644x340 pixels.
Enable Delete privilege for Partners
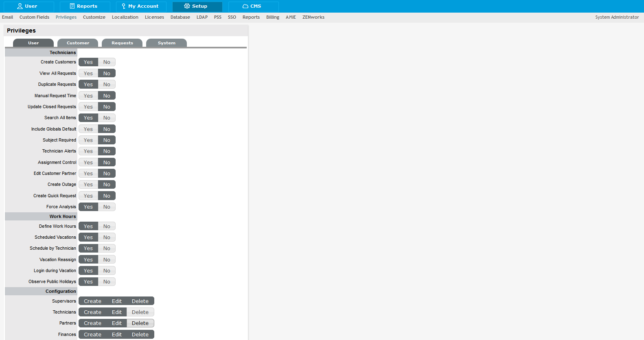pos(140,323)
